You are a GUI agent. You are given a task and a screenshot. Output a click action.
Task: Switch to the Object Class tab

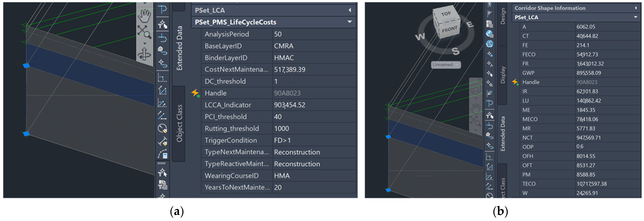[x=179, y=123]
